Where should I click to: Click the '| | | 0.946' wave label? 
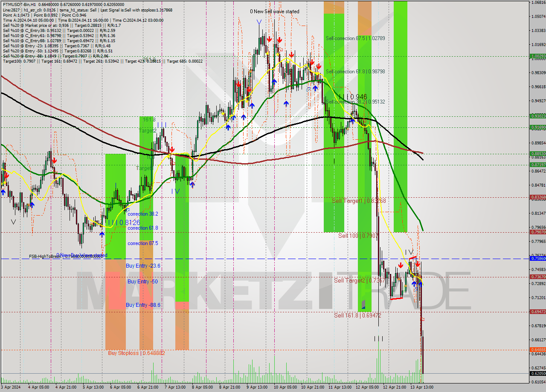pyautogui.click(x=353, y=97)
